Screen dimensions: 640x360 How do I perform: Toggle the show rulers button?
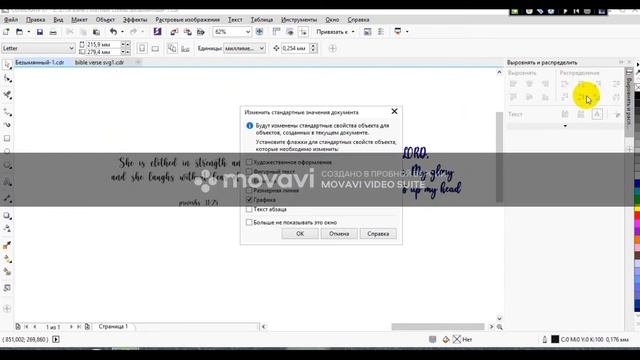276,32
